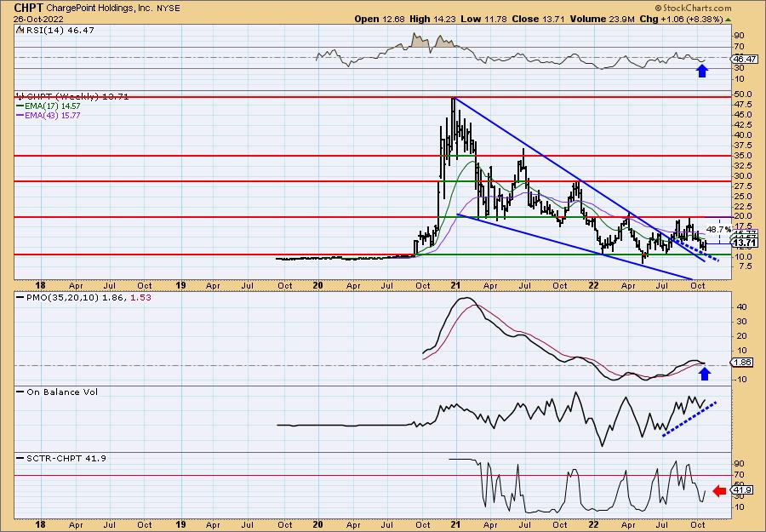Click the 45.0 price axis label
This screenshot has height=532, width=766.
(742, 115)
